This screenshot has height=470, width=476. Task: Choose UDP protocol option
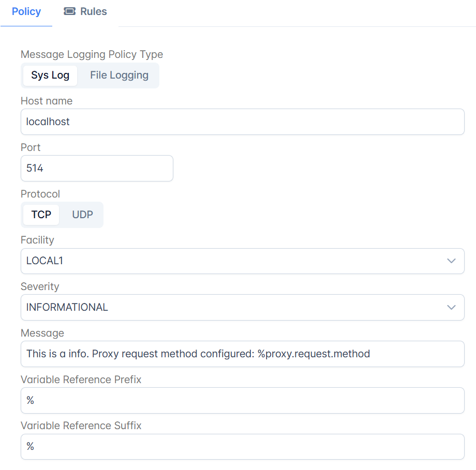point(82,215)
